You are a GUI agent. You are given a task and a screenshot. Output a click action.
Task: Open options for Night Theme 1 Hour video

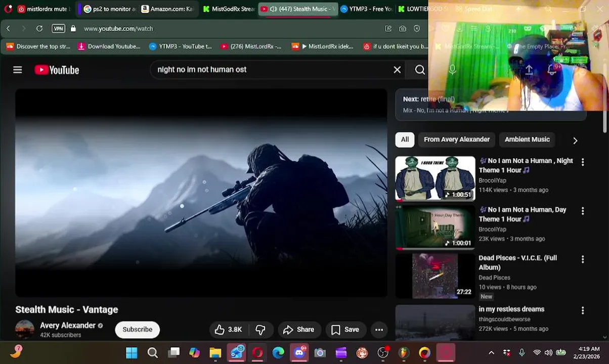point(583,162)
